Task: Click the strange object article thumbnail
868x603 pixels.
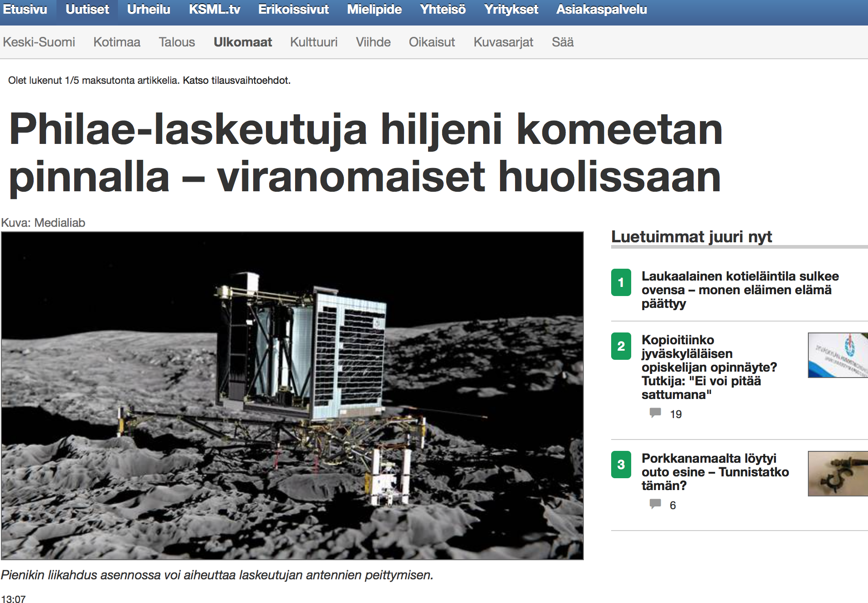Action: [837, 474]
